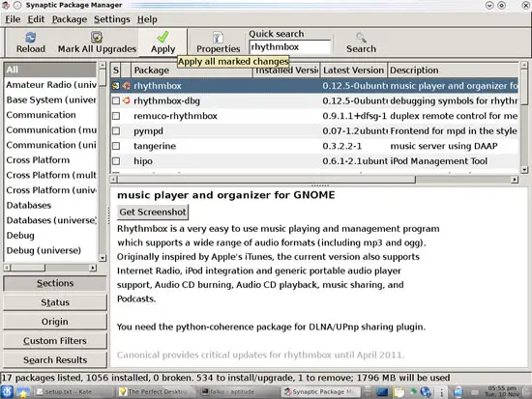The image size is (532, 399).
Task: Apply all marked changes
Action: [163, 43]
